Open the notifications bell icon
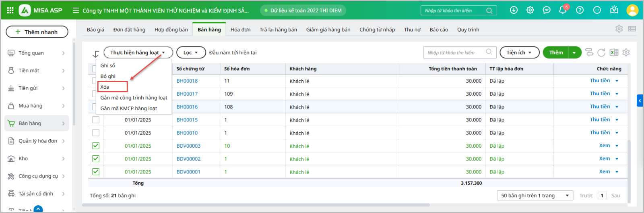 coord(563,10)
